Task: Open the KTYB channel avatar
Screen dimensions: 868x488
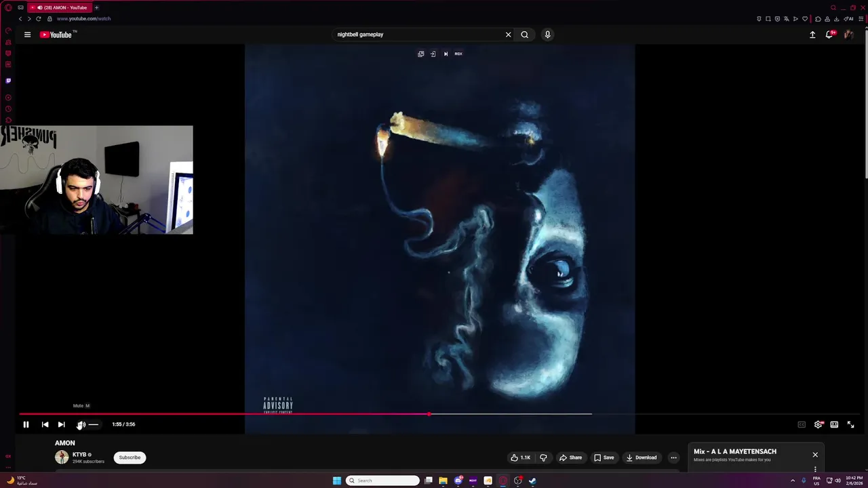Action: [62, 457]
